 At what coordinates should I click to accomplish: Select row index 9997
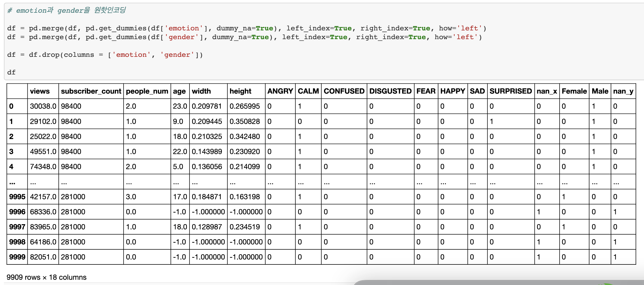(17, 227)
